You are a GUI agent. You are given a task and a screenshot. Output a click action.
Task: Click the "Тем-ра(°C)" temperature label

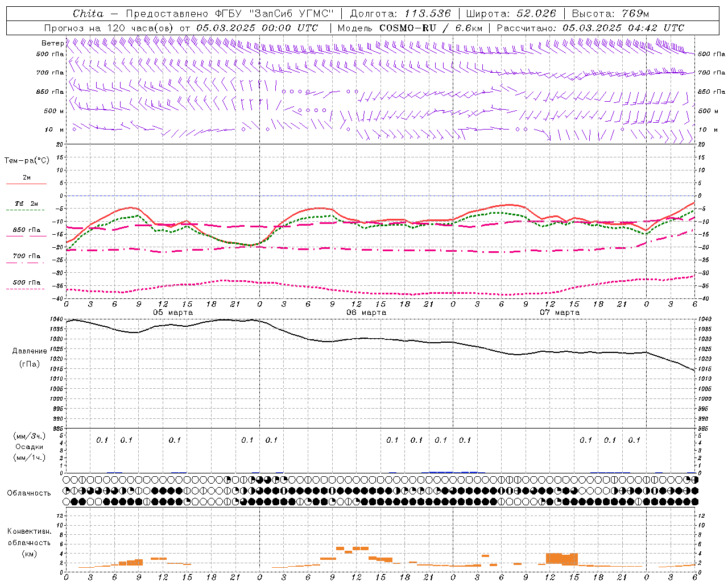click(x=27, y=161)
